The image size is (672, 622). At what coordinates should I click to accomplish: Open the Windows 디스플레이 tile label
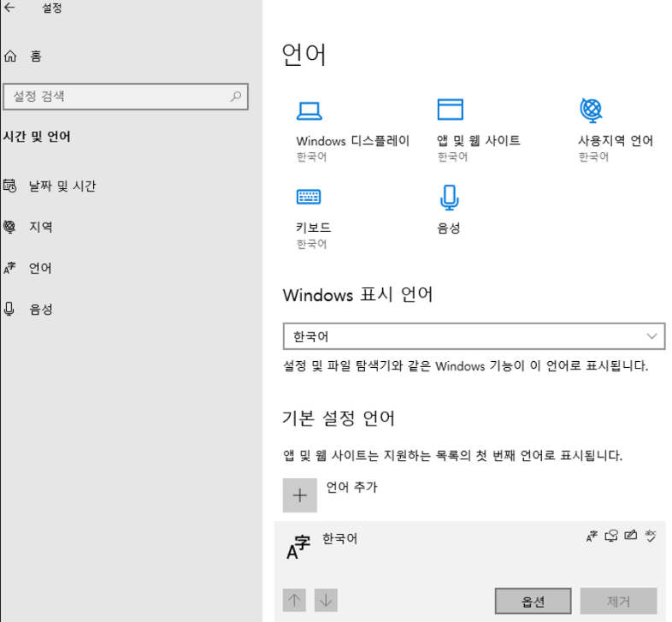[x=353, y=140]
